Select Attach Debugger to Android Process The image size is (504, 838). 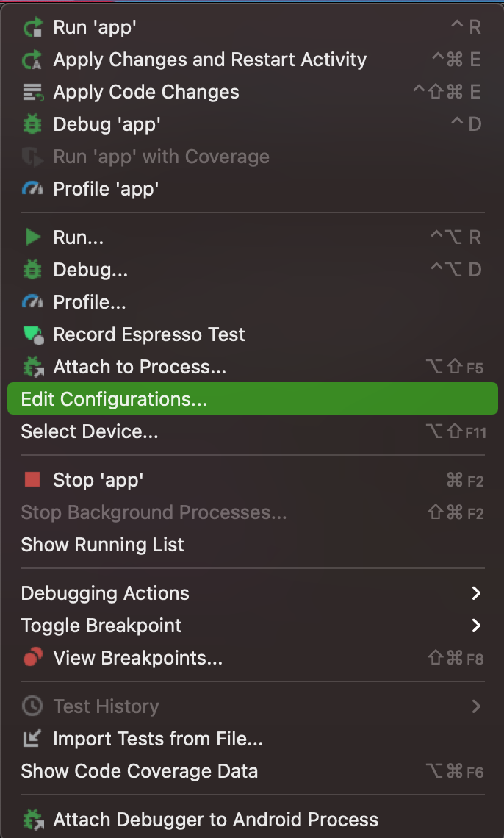pos(215,820)
